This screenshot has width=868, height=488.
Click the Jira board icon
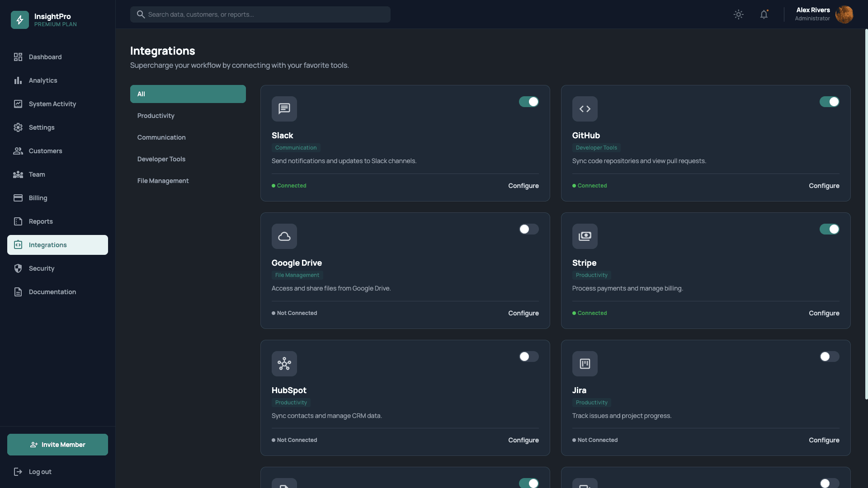pos(585,363)
